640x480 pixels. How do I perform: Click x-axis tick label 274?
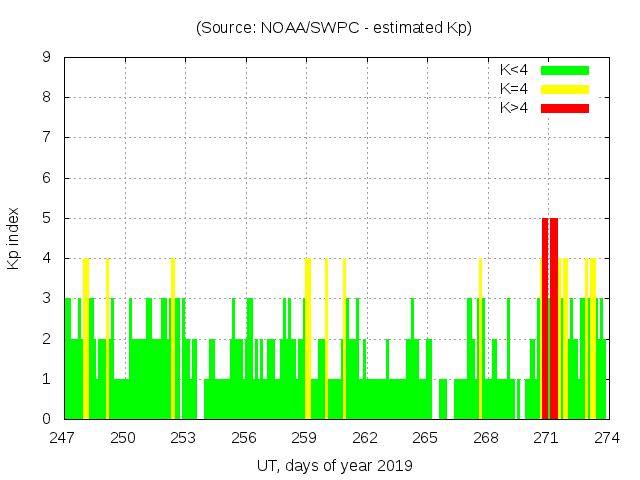(x=607, y=437)
